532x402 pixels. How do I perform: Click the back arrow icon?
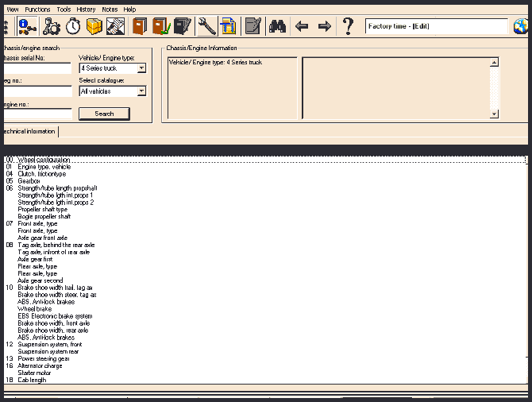(302, 26)
